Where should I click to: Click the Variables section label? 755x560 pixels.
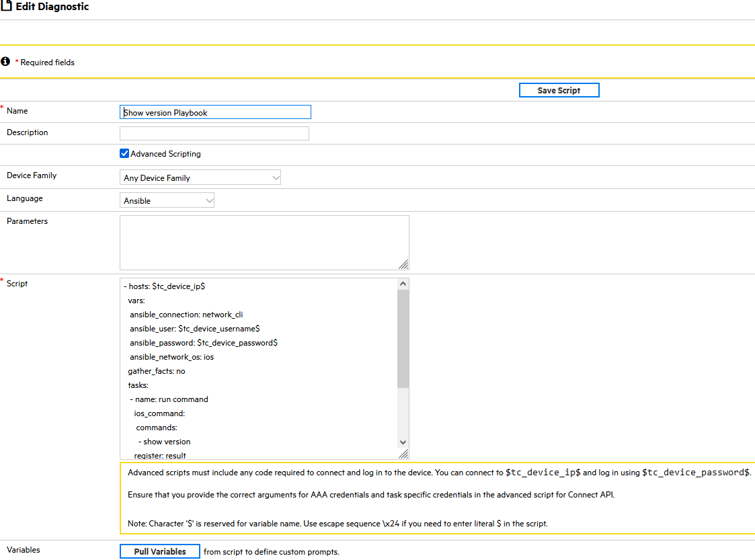[22, 549]
